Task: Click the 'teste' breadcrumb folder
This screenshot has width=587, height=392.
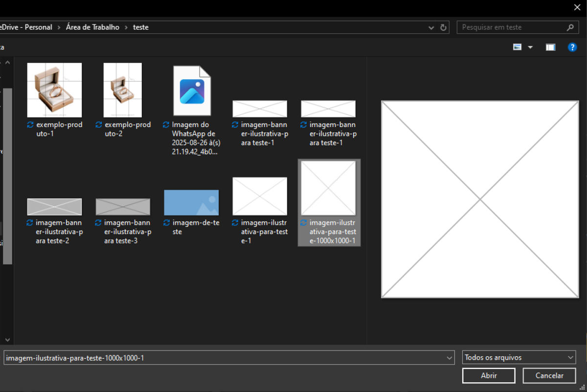Action: point(141,27)
